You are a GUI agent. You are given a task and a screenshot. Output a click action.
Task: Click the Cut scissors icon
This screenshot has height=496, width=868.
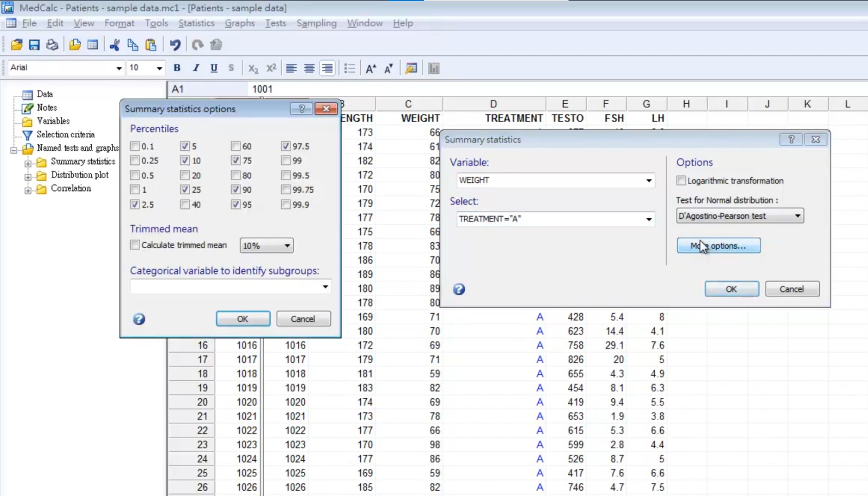(114, 44)
